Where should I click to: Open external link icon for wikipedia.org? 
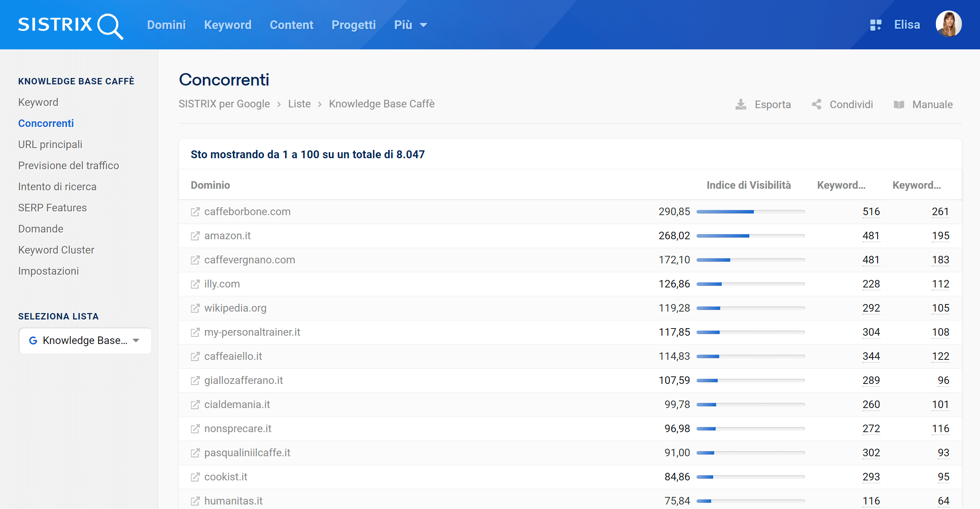(x=195, y=308)
